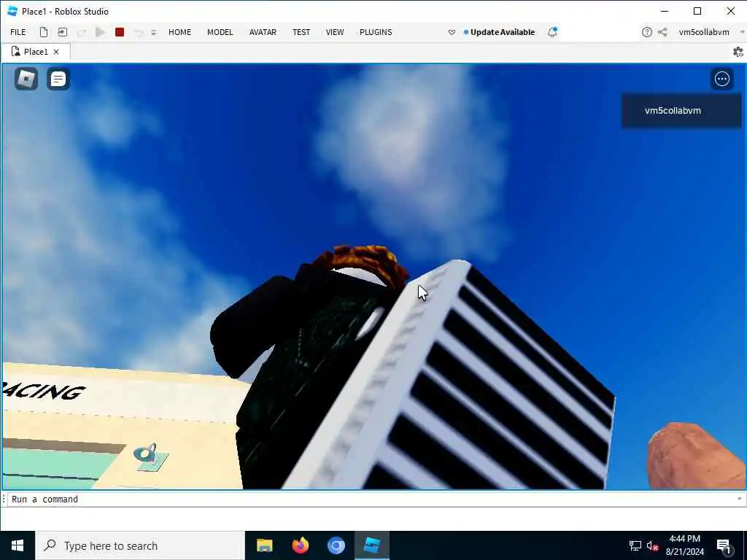Open the network tray icon
The image size is (747, 560).
[635, 545]
